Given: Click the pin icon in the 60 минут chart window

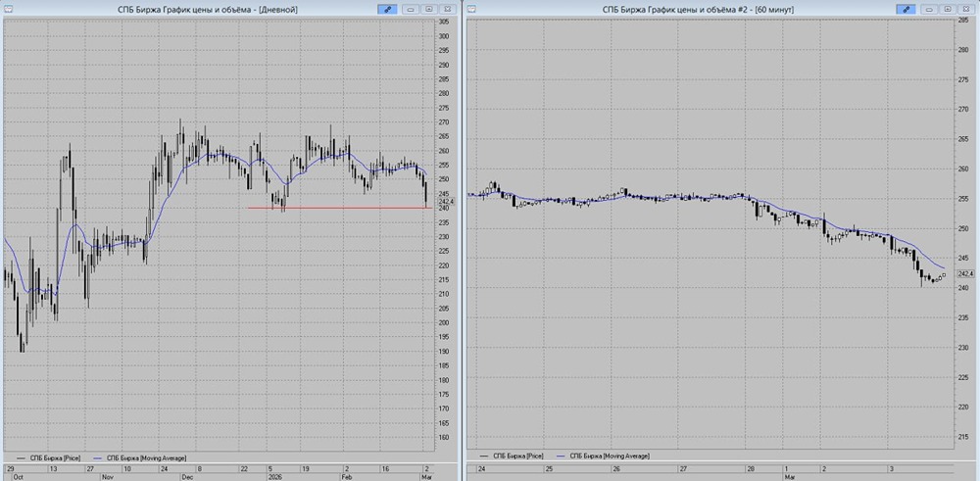Looking at the screenshot, I should pyautogui.click(x=906, y=10).
